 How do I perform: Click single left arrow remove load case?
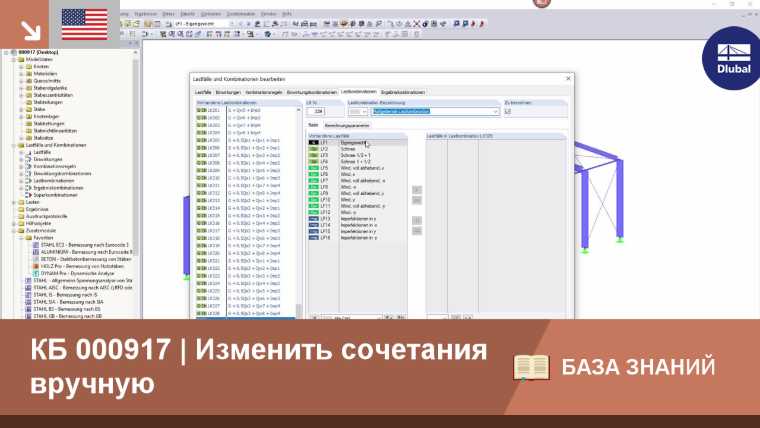[416, 221]
